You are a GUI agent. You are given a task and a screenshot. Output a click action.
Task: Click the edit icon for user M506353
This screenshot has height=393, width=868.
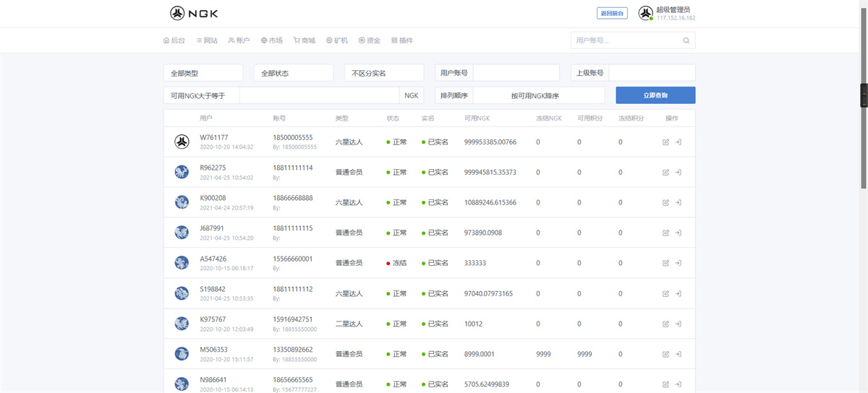pyautogui.click(x=665, y=355)
